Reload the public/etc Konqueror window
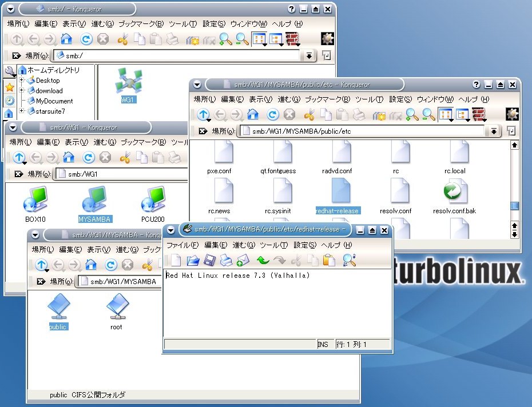Image resolution: width=532 pixels, height=407 pixels. (x=272, y=115)
